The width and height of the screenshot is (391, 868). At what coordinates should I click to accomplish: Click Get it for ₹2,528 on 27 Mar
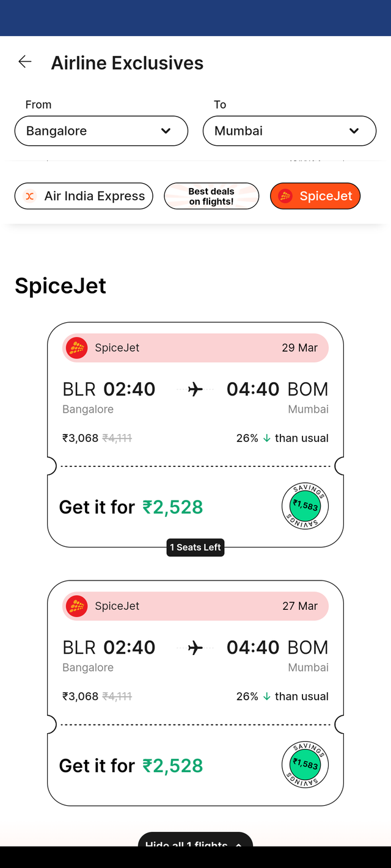click(x=131, y=765)
